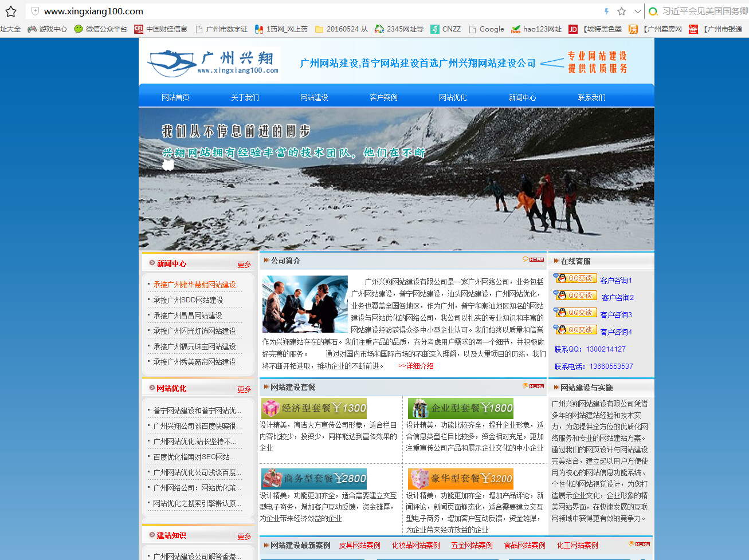
Task: Click the search box showing 习近平会见美国国务卿
Action: 705,11
